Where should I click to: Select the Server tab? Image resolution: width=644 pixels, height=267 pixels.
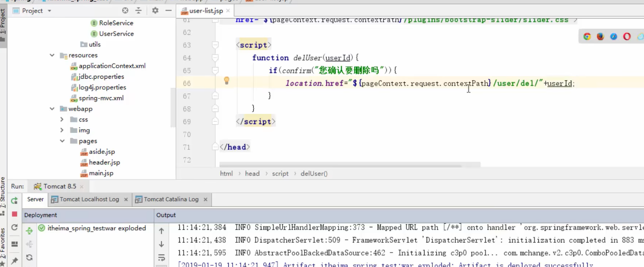click(35, 199)
